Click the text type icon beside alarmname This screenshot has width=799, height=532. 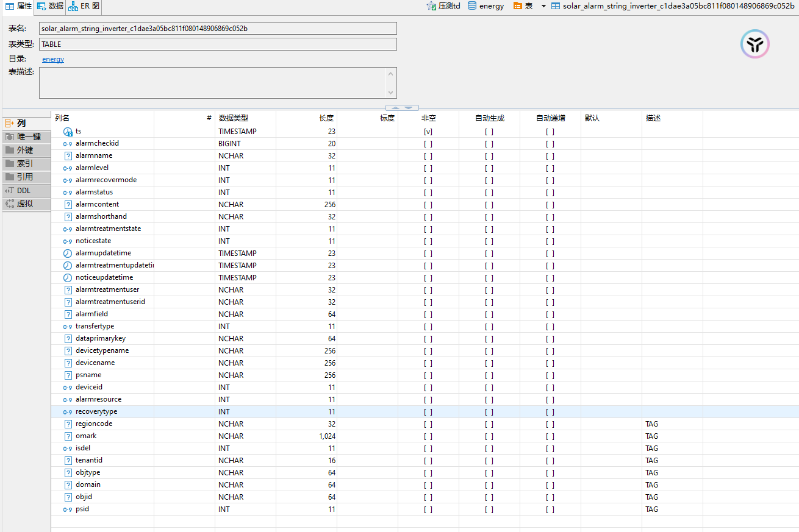(x=68, y=156)
